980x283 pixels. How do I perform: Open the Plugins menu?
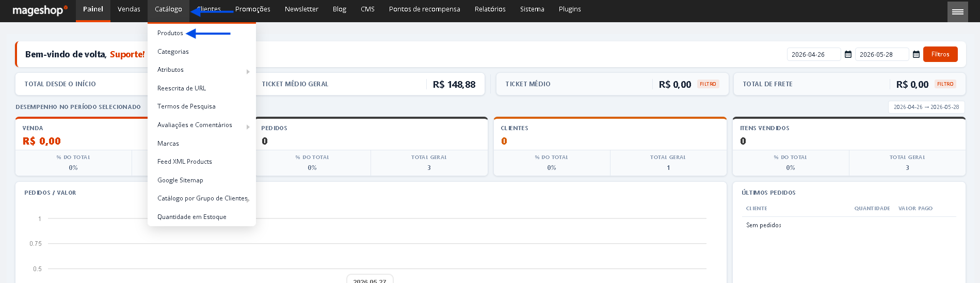pos(570,9)
